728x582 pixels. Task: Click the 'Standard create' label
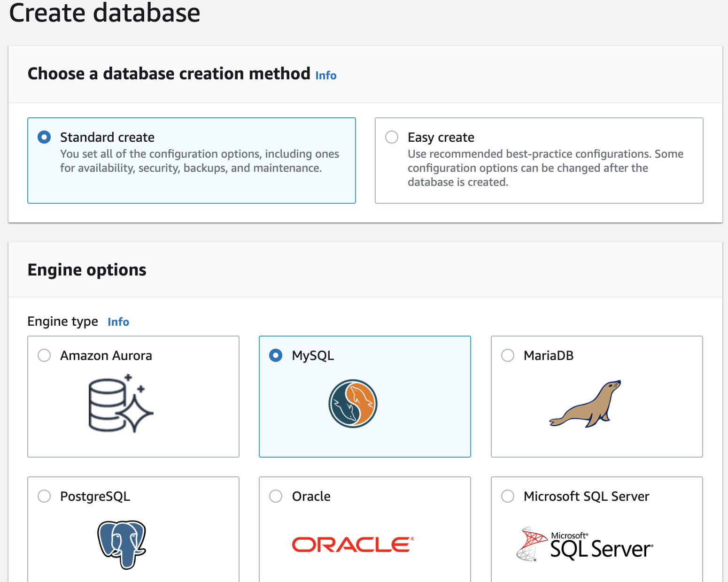click(x=107, y=137)
